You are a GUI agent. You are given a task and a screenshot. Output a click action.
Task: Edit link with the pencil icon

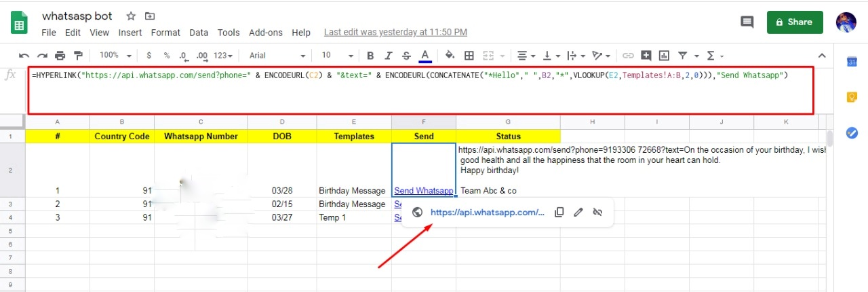coord(578,212)
